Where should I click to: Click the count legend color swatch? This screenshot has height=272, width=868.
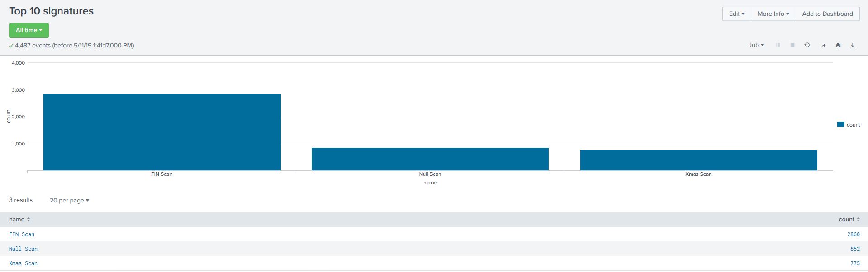pos(841,125)
